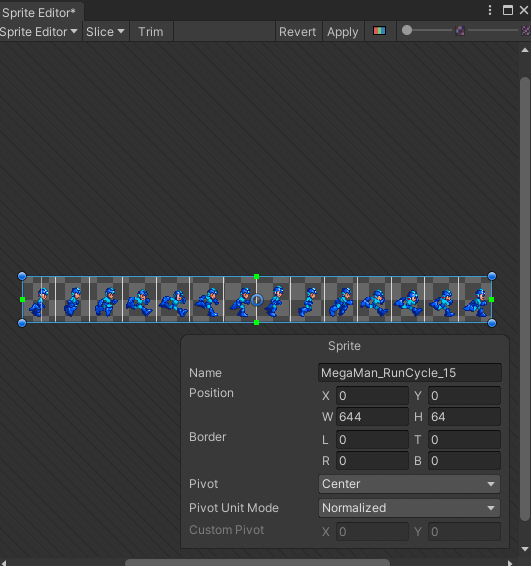Image resolution: width=531 pixels, height=566 pixels.
Task: Click the small sprite zoom-out icon
Action: [x=460, y=31]
